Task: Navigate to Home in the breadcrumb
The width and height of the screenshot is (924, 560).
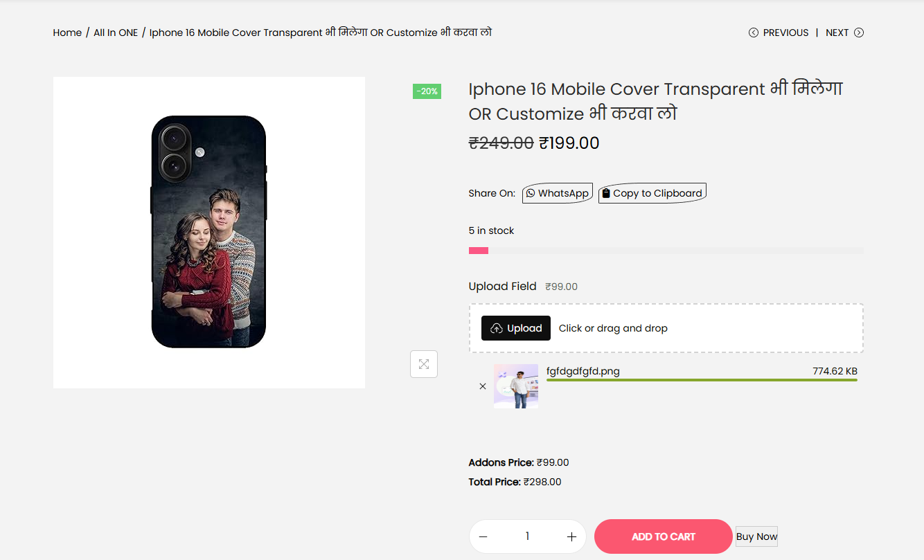Action: click(x=66, y=32)
